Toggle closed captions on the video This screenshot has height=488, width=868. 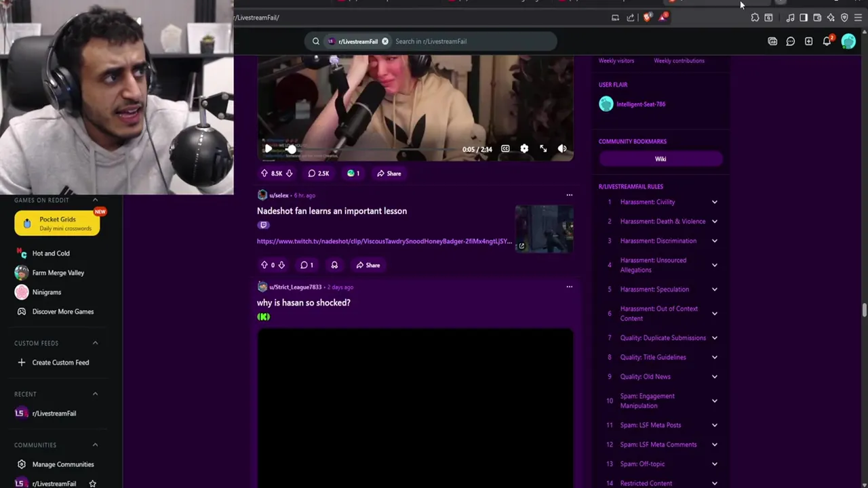pos(505,148)
